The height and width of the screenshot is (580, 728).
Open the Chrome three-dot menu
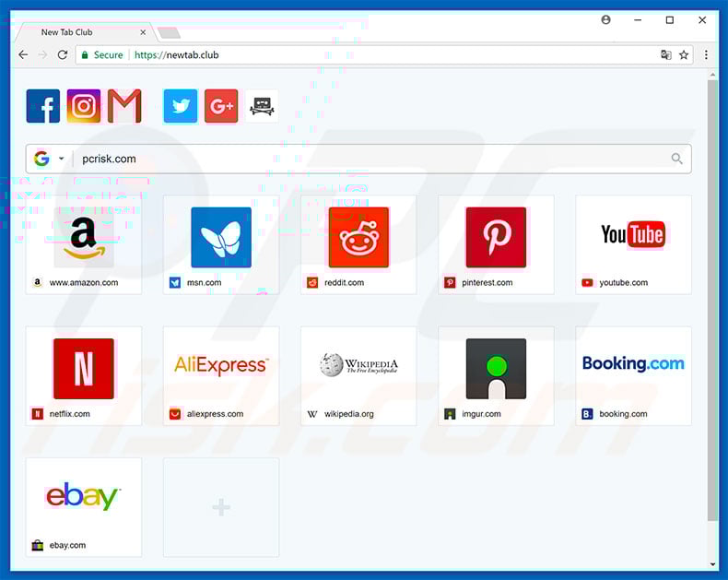[x=706, y=54]
